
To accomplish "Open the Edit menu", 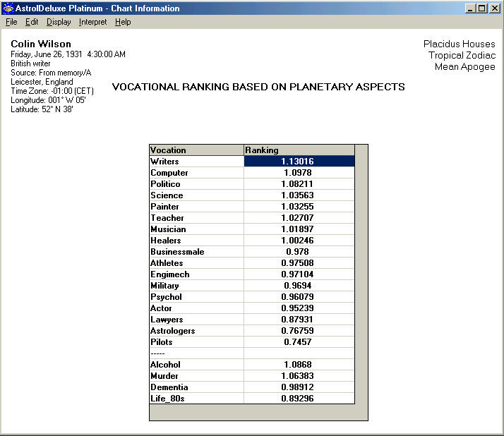I will [32, 22].
